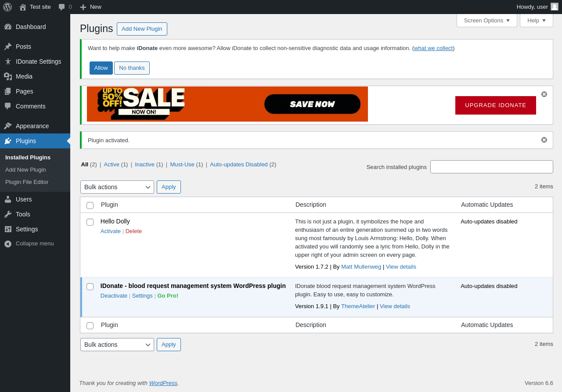Open IDonate plugin Settings link
Image resolution: width=562 pixels, height=392 pixels.
pyautogui.click(x=142, y=296)
